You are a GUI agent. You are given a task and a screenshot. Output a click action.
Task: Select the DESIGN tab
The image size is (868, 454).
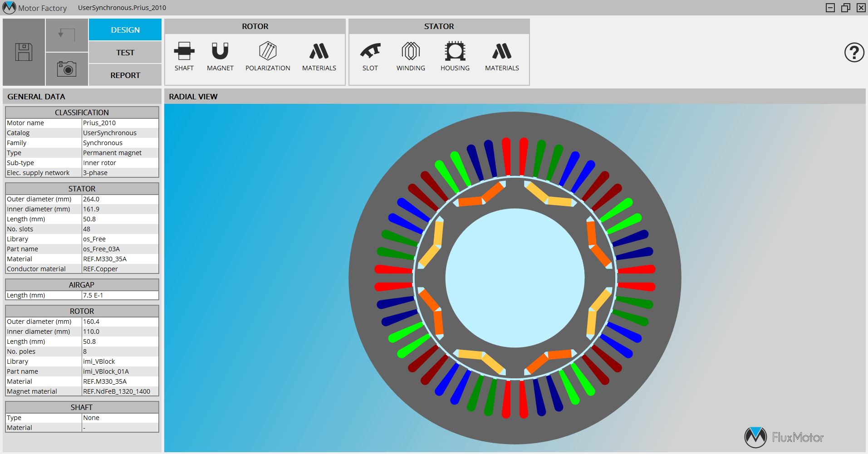pos(124,29)
